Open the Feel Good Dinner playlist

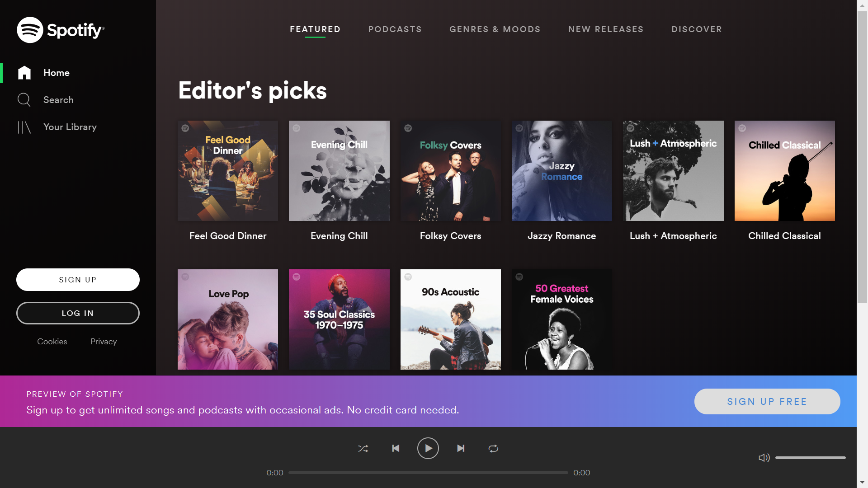pos(228,170)
